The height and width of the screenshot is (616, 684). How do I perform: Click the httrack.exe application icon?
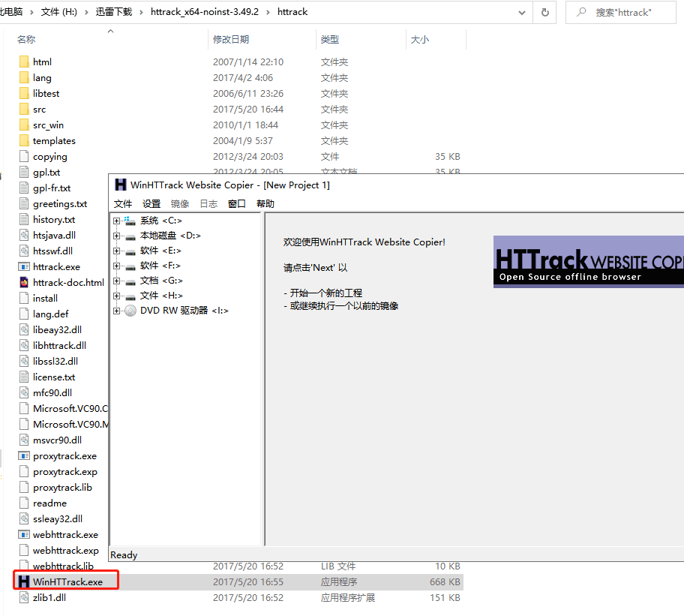point(24,266)
